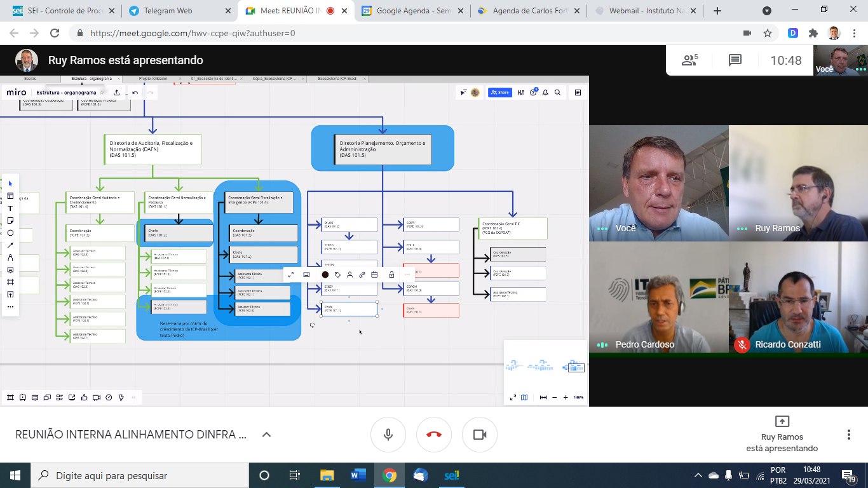Viewport: 868px width, 488px height.
Task: Expand the meeting details chevron
Action: (x=267, y=435)
